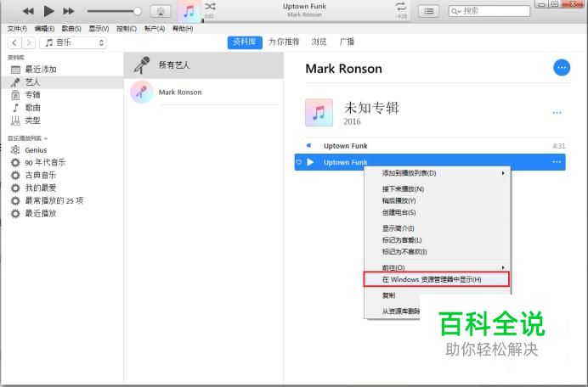Switch to the 浏览 tab
Viewport: 588px width, 387px height.
point(319,42)
